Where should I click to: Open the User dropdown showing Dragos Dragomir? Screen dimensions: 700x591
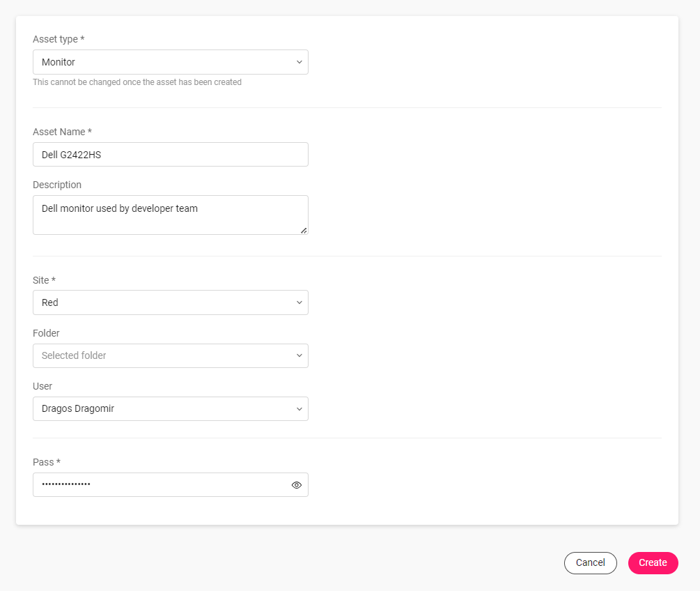[171, 408]
